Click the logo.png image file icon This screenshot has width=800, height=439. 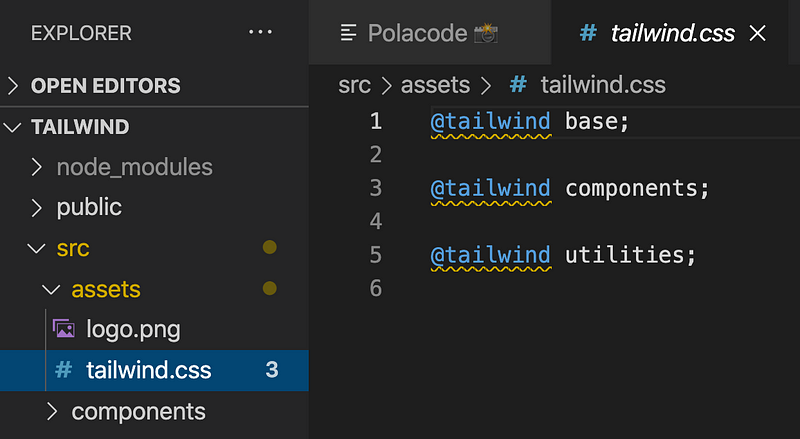click(64, 329)
